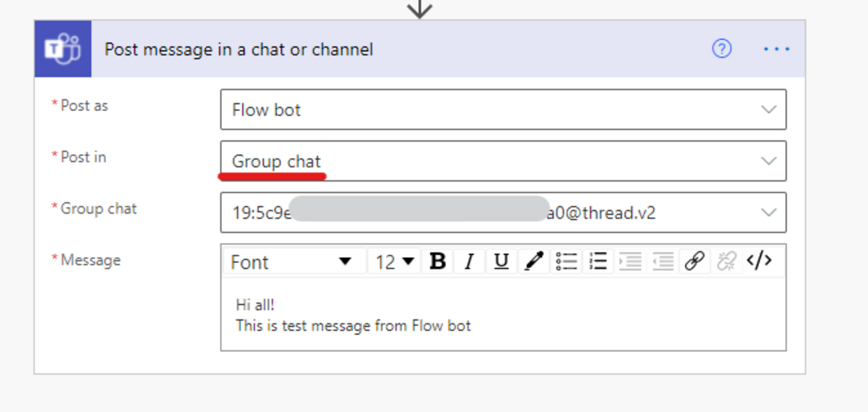Screen dimensions: 868x412
Task: Click the remove link icon
Action: 726,262
